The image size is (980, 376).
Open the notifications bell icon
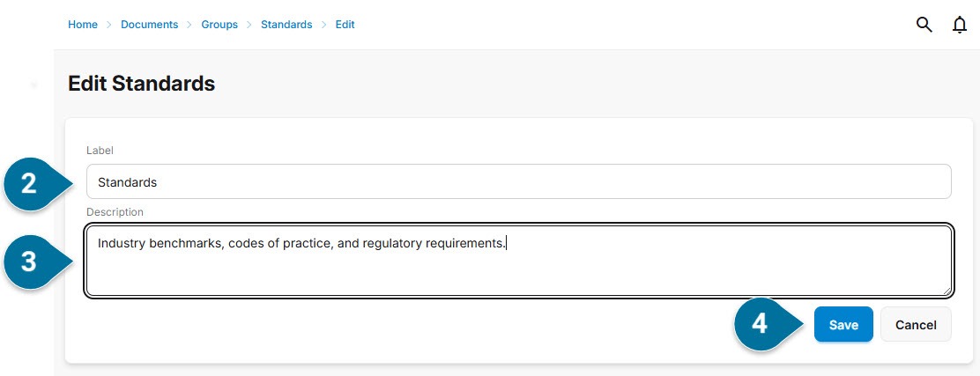[960, 25]
